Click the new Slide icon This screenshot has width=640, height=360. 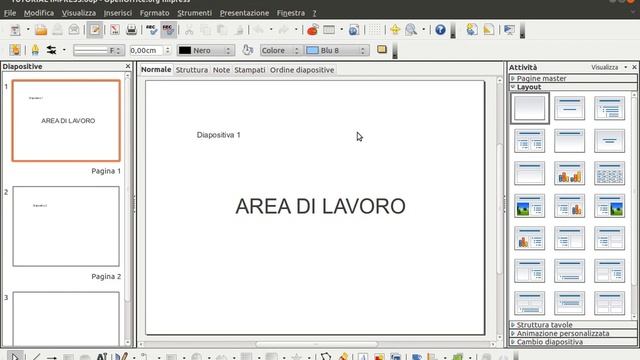tap(472, 30)
